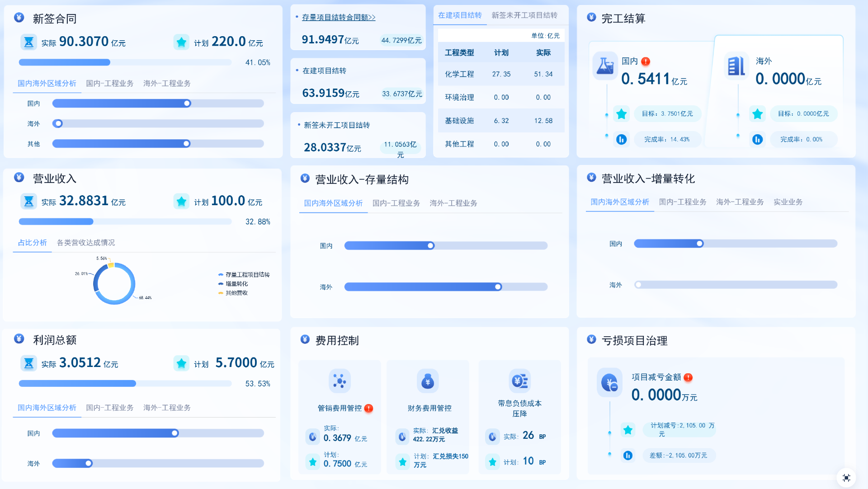
Task: Click the fullscreen icon at bottom-right corner
Action: click(x=846, y=478)
